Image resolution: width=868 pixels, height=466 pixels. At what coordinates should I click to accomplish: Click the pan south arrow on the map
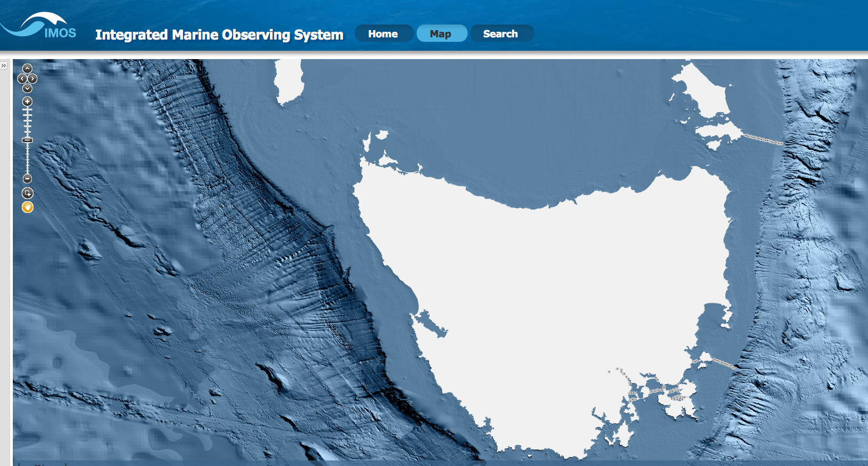pos(26,88)
